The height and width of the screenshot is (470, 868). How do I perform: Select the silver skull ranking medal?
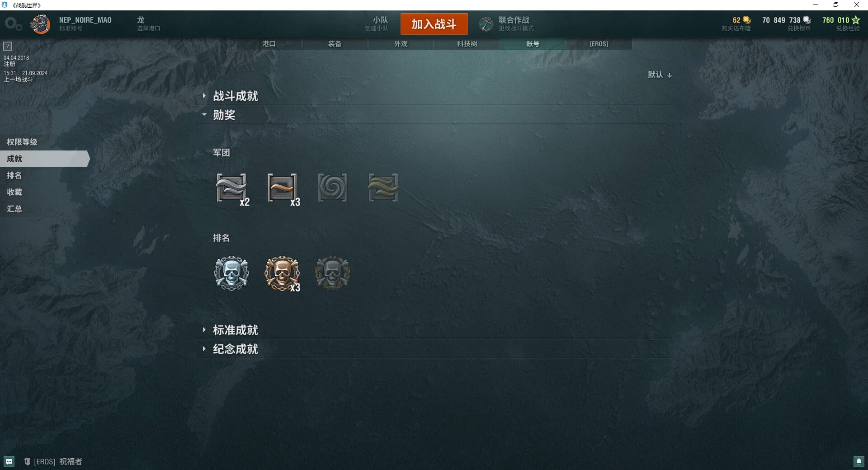pyautogui.click(x=231, y=273)
